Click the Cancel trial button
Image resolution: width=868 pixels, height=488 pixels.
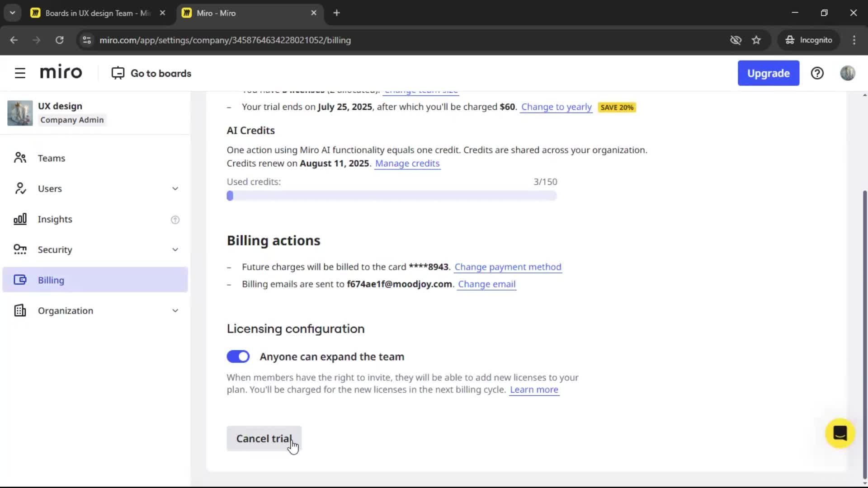[x=264, y=438]
